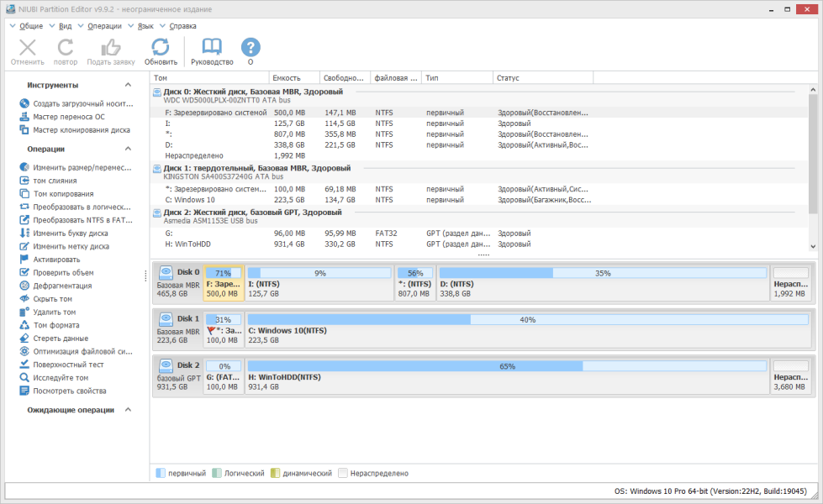This screenshot has width=823, height=504.
Task: Click the Проверить объем icon
Action: (24, 272)
